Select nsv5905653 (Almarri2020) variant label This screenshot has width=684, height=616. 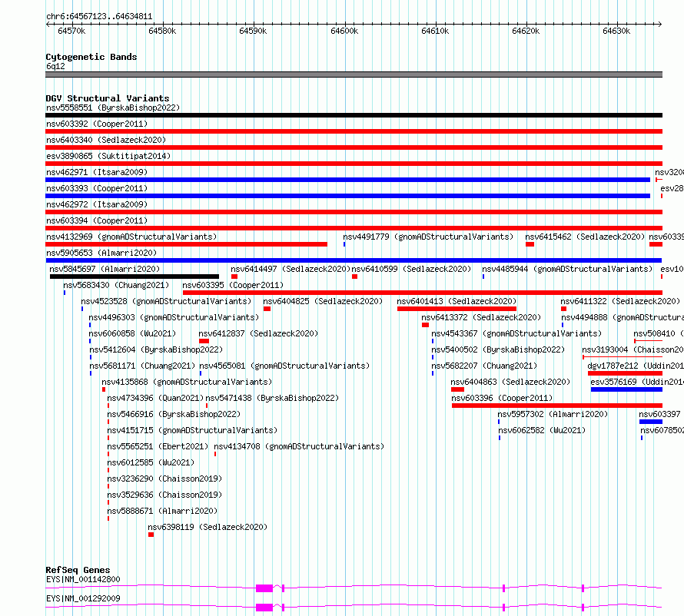point(101,253)
